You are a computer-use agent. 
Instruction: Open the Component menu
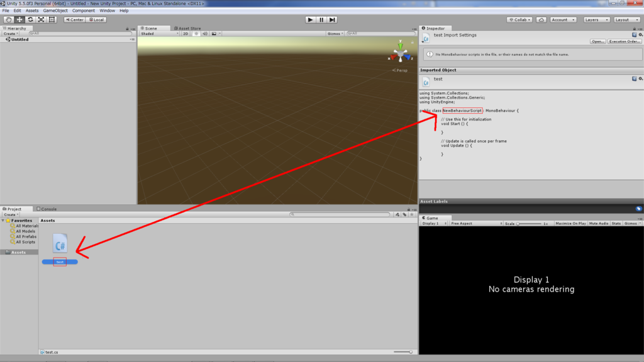point(84,11)
